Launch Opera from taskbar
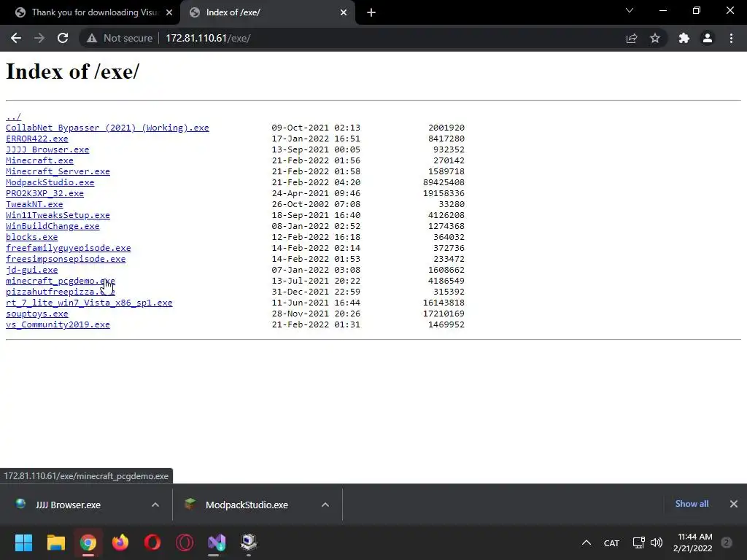This screenshot has height=560, width=747. [152, 542]
